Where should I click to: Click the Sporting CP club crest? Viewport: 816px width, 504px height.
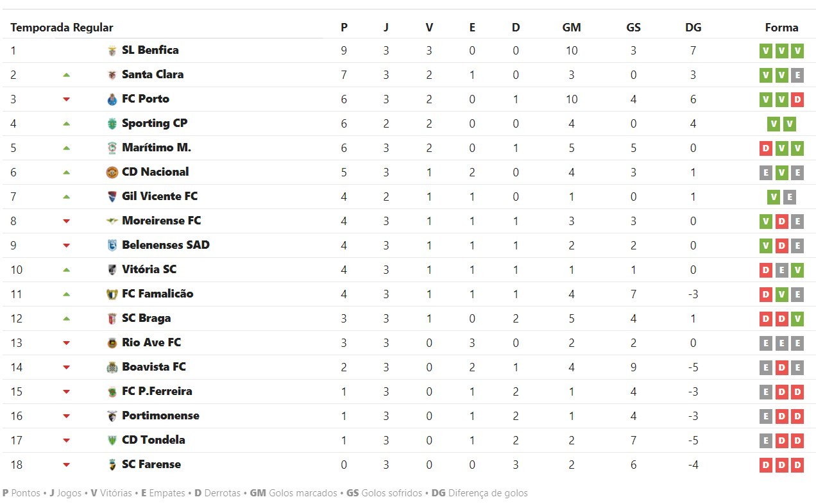(x=112, y=124)
